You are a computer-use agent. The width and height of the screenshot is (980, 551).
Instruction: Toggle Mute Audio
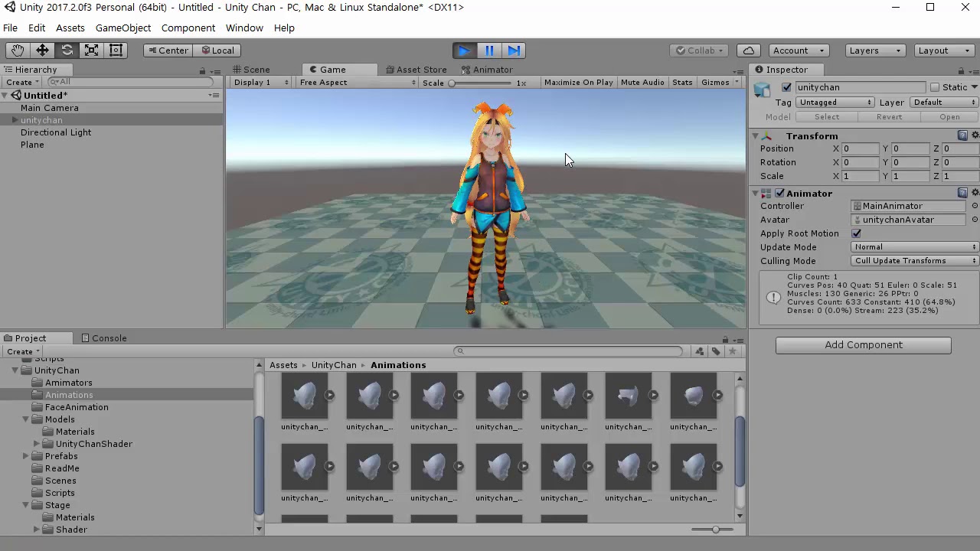point(642,83)
